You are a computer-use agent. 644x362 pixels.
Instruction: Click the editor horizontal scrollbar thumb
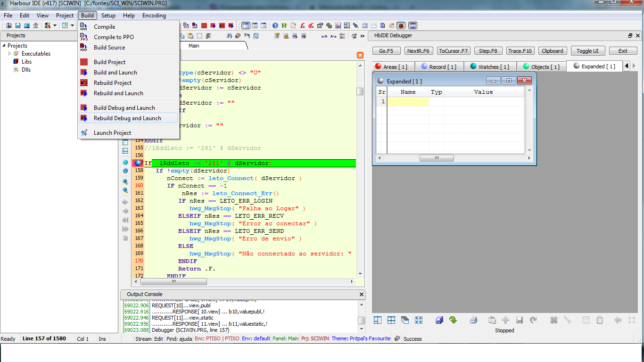tap(173, 281)
